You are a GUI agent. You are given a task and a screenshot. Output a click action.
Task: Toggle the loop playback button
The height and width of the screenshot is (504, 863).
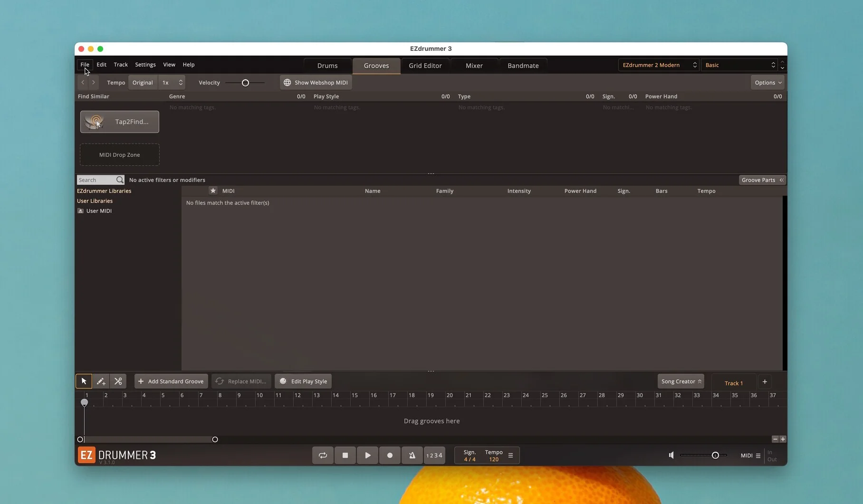[x=323, y=455]
